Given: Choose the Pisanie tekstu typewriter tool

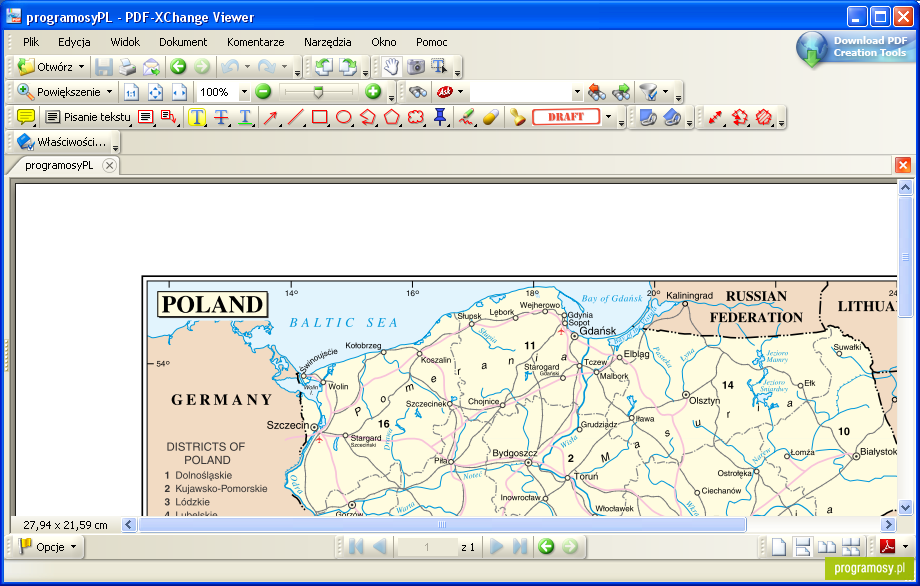Looking at the screenshot, I should coord(89,117).
